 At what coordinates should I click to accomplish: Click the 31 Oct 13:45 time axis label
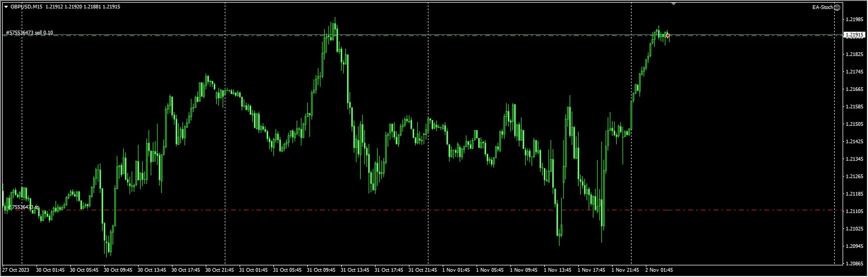[355, 270]
